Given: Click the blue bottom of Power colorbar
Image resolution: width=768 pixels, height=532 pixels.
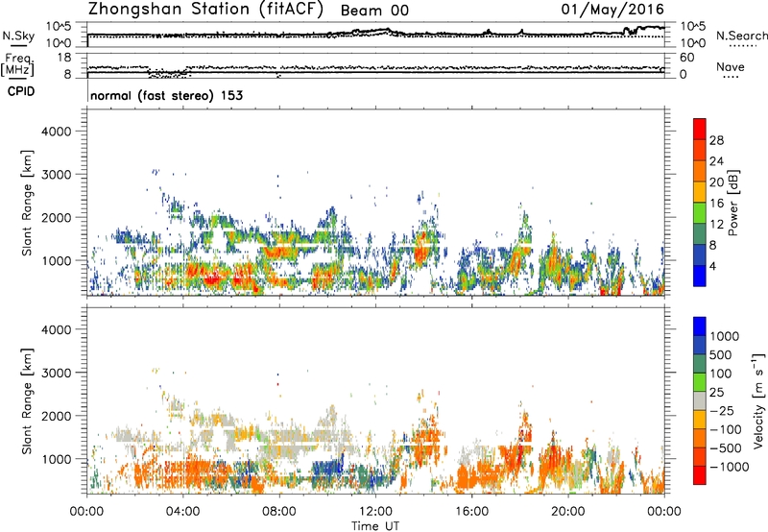Looking at the screenshot, I should pyautogui.click(x=700, y=276).
